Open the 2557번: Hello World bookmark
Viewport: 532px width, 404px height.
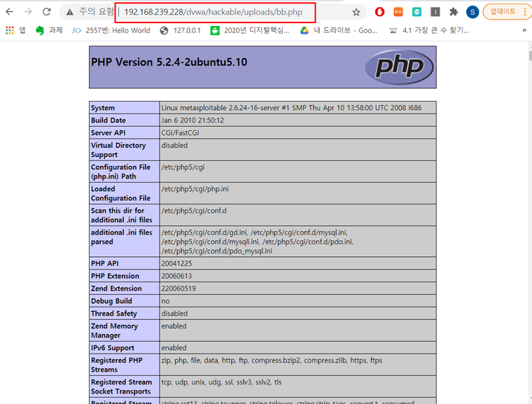[111, 31]
